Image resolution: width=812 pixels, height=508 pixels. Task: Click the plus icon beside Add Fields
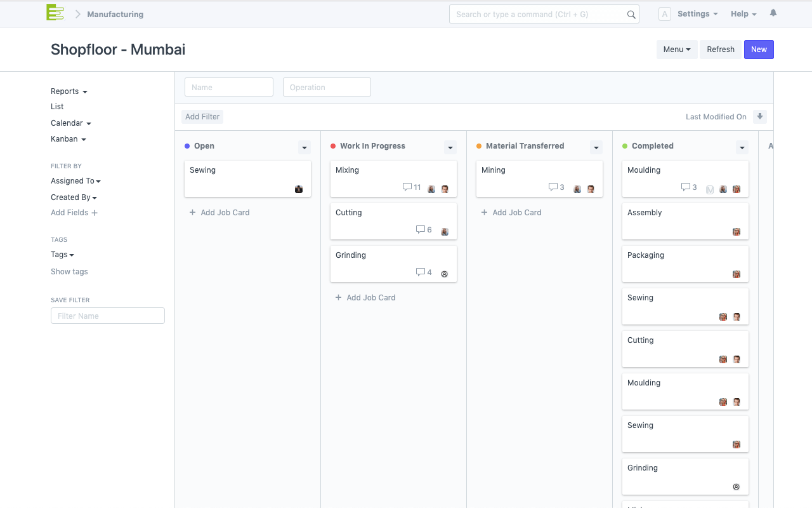click(x=95, y=213)
